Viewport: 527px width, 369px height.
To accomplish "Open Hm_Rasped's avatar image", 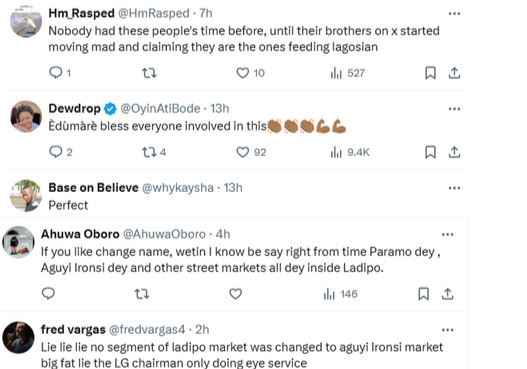I will 26,21.
